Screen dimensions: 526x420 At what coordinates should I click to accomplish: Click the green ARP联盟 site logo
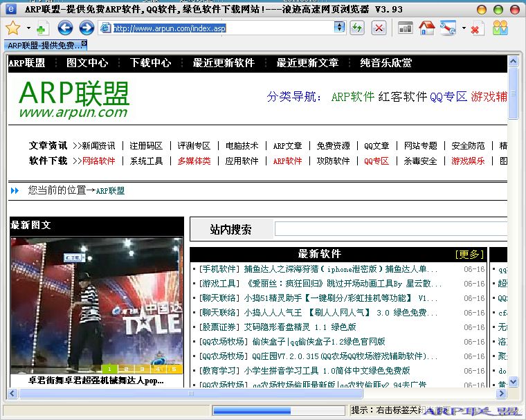click(74, 99)
